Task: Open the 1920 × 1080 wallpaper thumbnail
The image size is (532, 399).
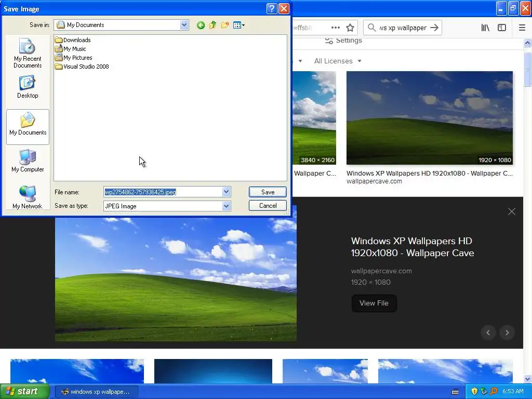Action: (x=430, y=118)
